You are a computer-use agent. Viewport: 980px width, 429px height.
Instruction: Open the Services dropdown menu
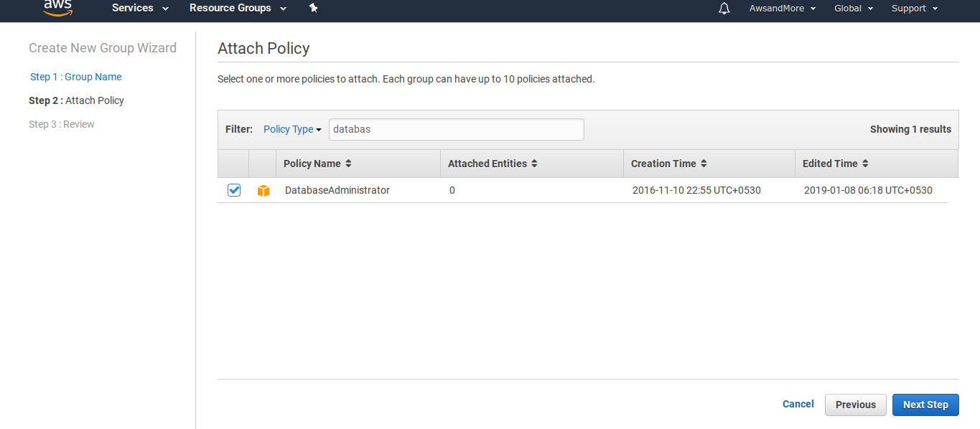[140, 8]
